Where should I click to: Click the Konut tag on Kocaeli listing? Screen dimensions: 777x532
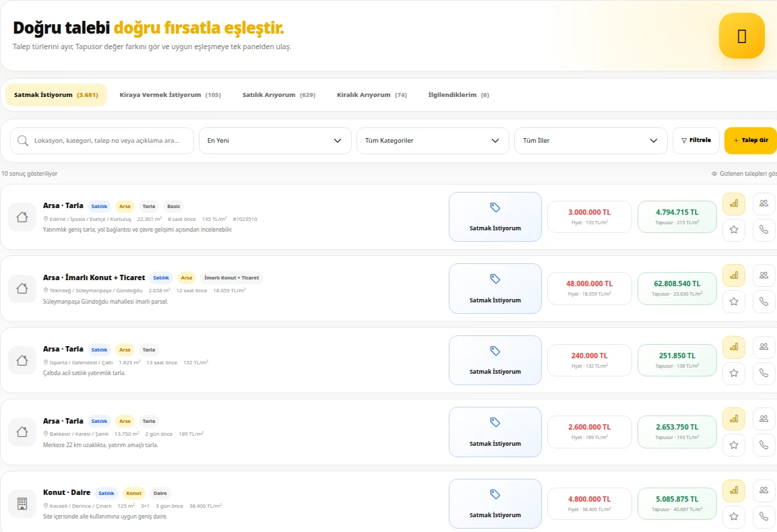(134, 494)
